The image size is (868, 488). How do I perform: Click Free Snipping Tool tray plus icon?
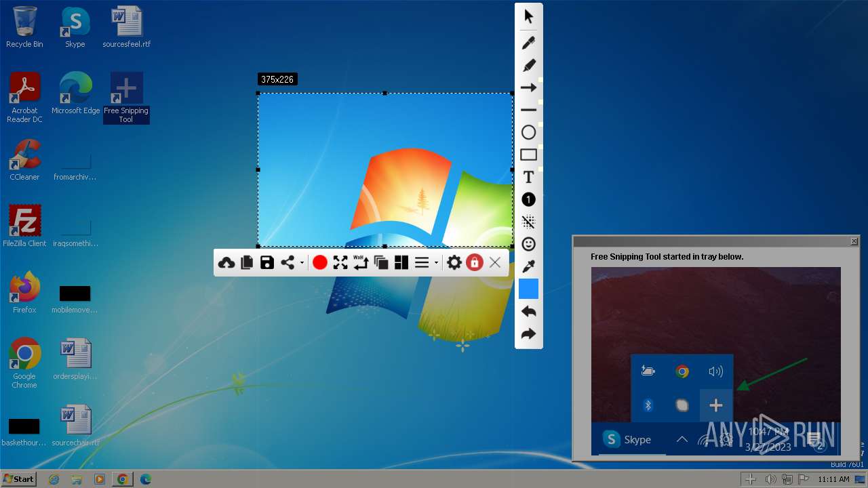point(751,479)
